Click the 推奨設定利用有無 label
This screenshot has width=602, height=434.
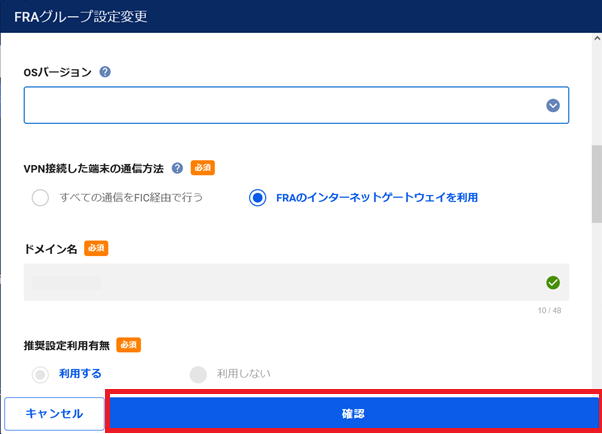click(67, 345)
